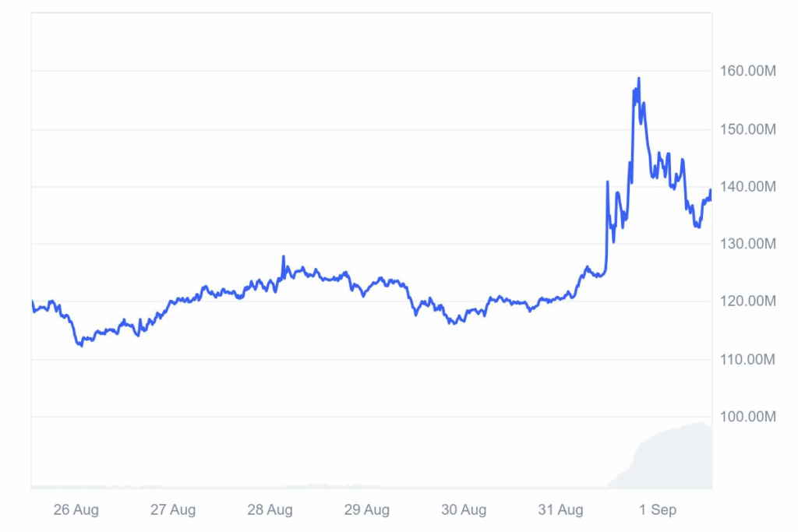Click the 26 Aug date label
Screen dimensions: 798x532
pos(76,509)
